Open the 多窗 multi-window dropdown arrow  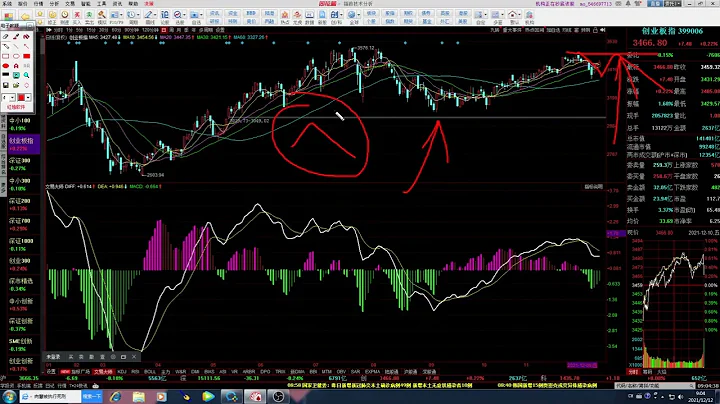(502, 15)
